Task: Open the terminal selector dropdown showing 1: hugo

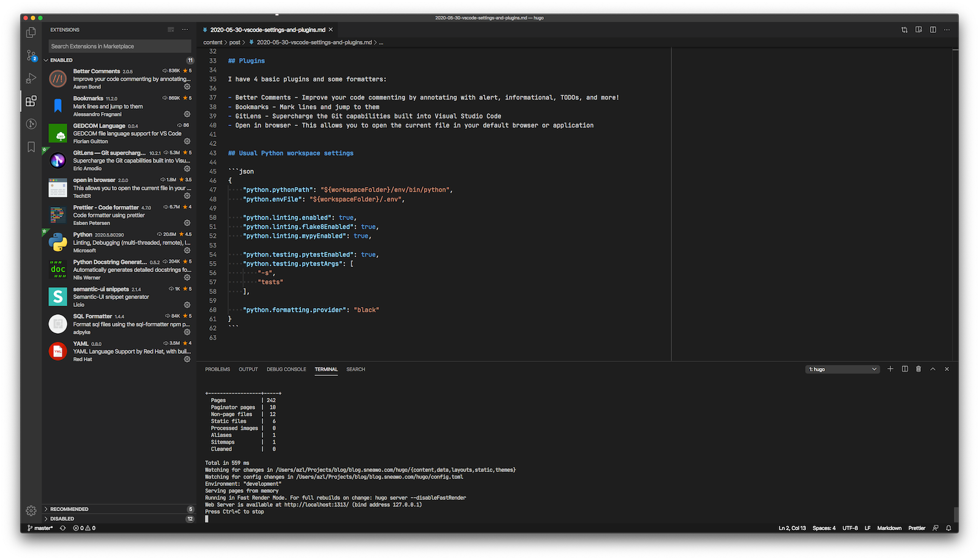Action: [x=842, y=369]
